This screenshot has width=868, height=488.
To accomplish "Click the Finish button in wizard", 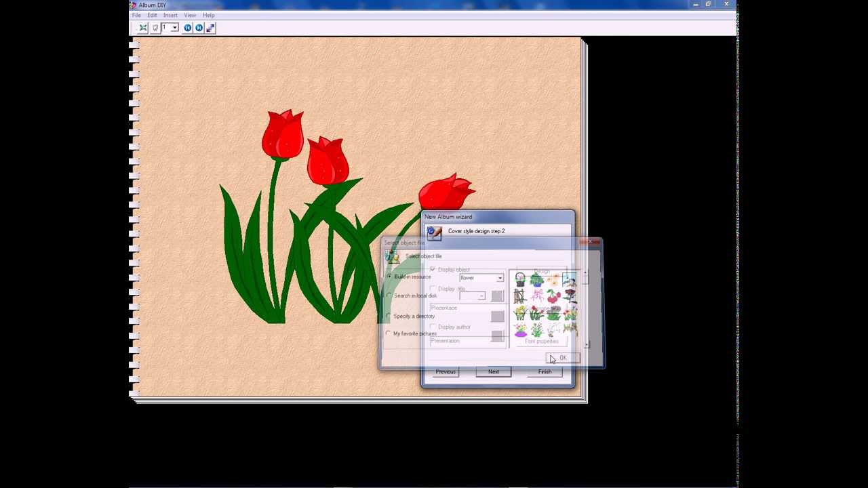I will tap(545, 372).
